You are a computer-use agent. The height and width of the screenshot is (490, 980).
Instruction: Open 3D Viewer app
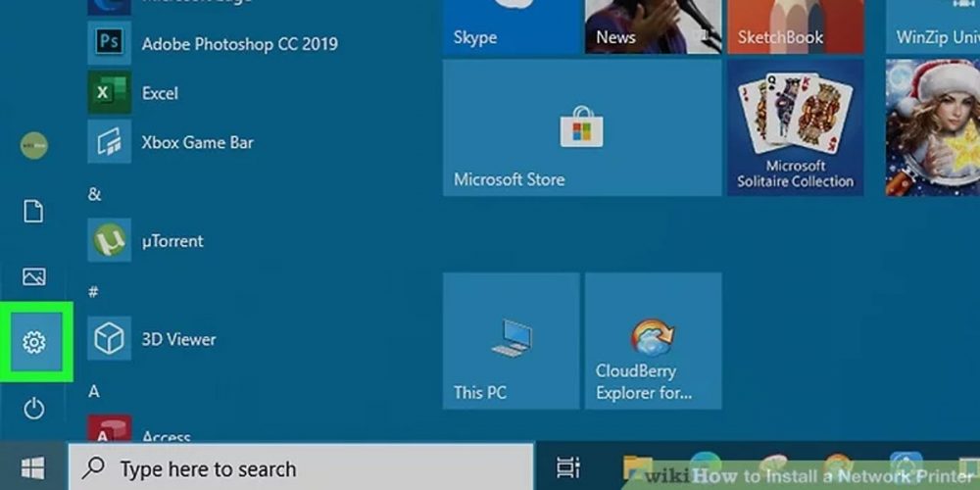tap(177, 339)
